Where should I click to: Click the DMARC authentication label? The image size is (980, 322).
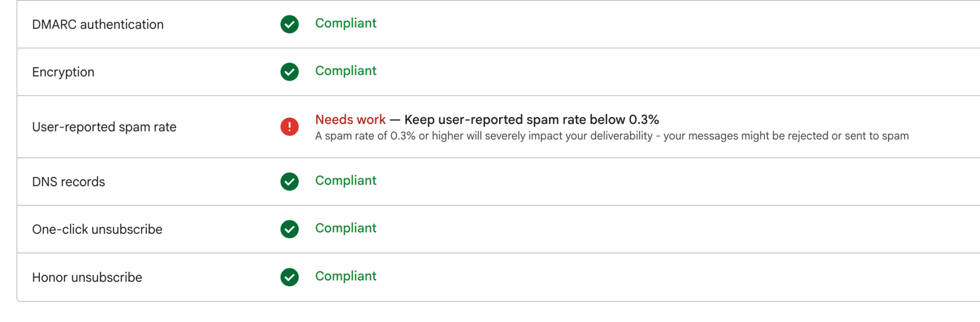[97, 24]
